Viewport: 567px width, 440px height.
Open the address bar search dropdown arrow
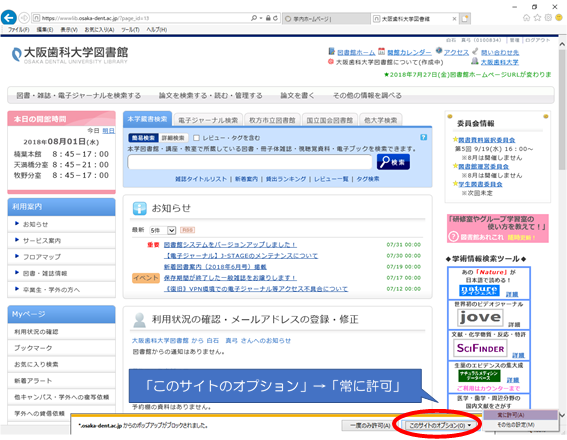click(x=260, y=18)
